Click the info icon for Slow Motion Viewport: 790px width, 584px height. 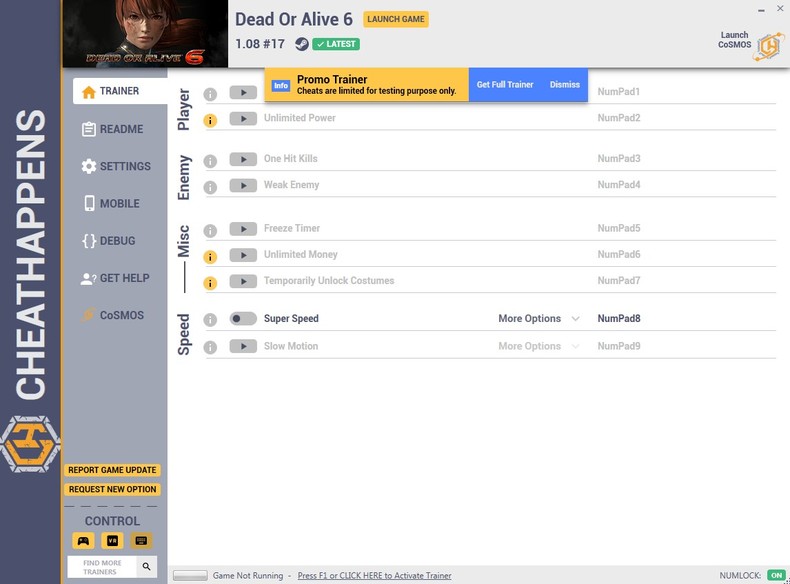point(210,348)
